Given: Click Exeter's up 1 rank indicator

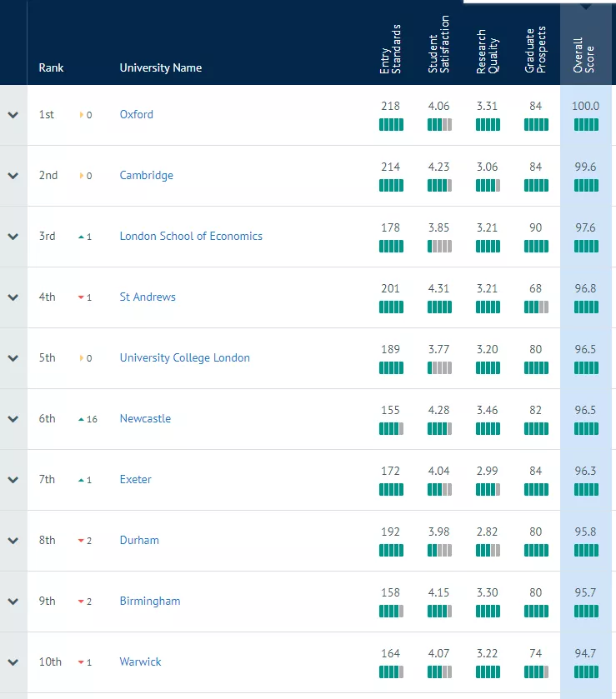Looking at the screenshot, I should [x=85, y=480].
